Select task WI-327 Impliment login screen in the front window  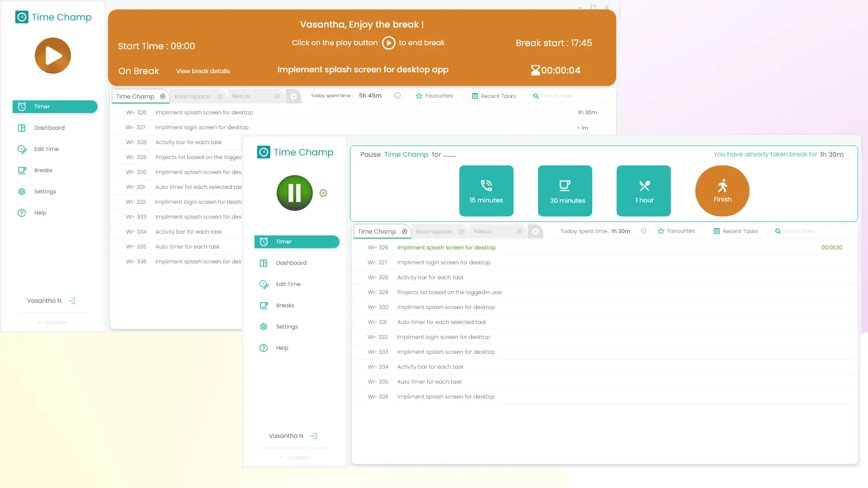pos(604,263)
